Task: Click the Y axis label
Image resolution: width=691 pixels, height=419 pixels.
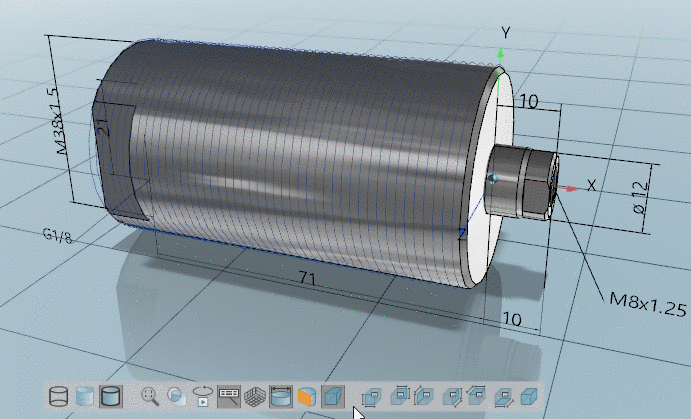Action: click(505, 33)
